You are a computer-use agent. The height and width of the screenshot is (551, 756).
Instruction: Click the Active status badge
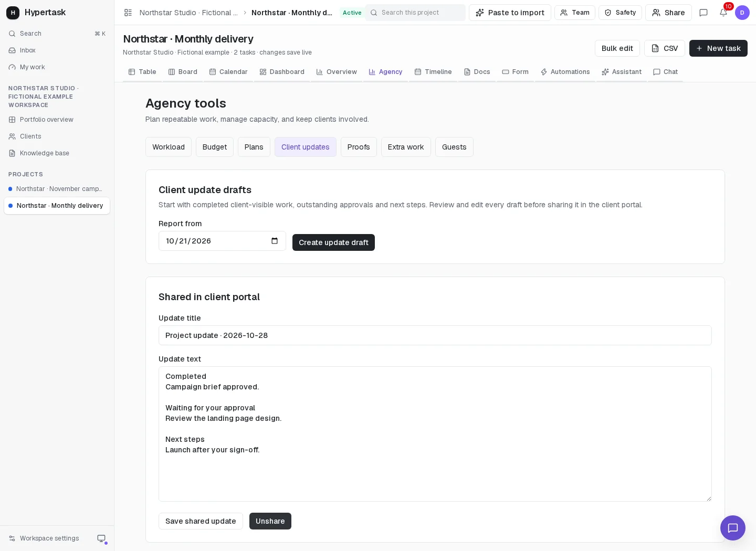point(352,13)
